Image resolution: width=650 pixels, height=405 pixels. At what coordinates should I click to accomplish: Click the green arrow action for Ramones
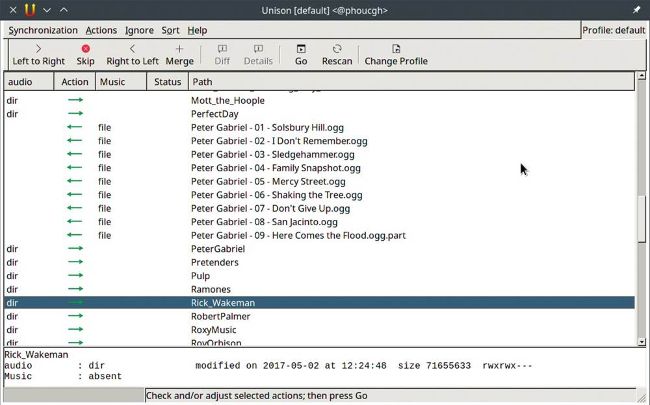[74, 289]
